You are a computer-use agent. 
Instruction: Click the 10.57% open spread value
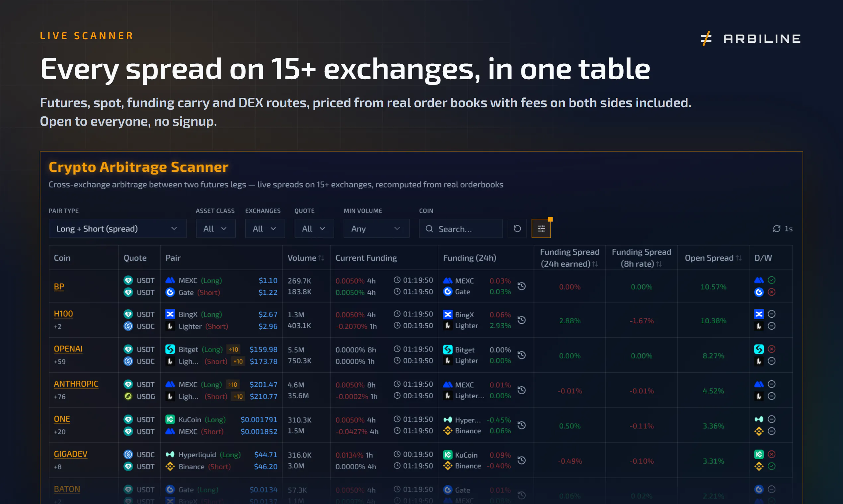[713, 286]
